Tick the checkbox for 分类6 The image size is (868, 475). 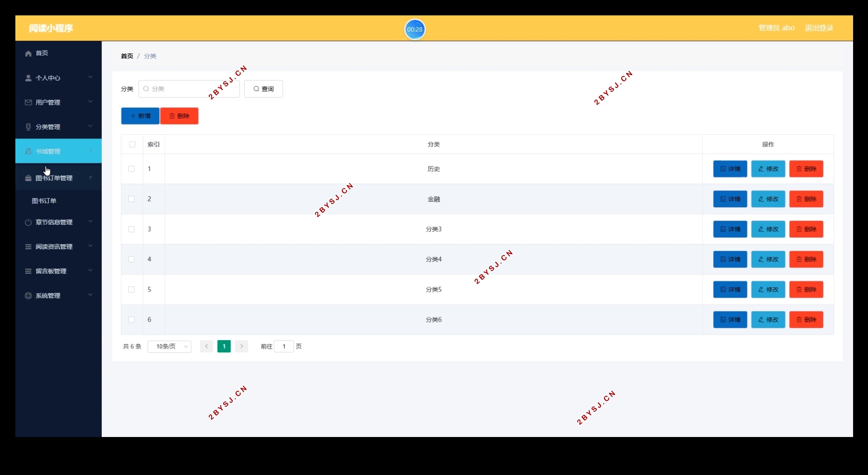pyautogui.click(x=132, y=320)
